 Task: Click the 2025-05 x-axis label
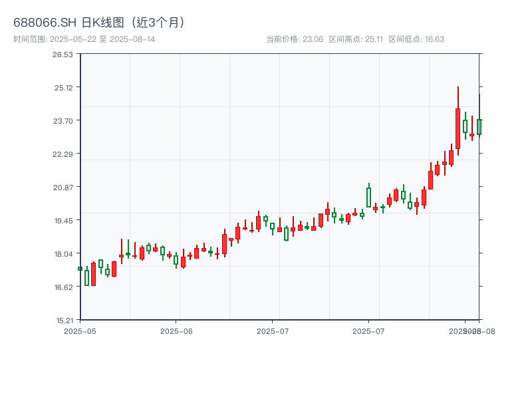(x=80, y=331)
